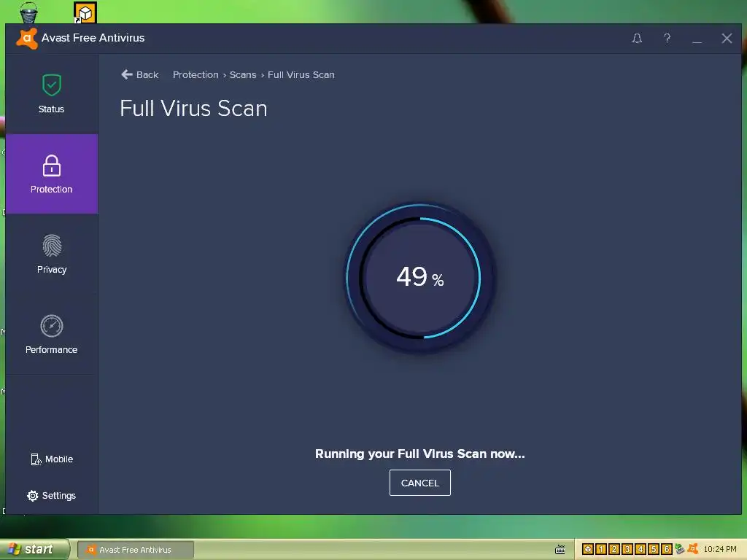Click tray icon numbered 5
Screen dimensions: 747x560
coord(654,550)
